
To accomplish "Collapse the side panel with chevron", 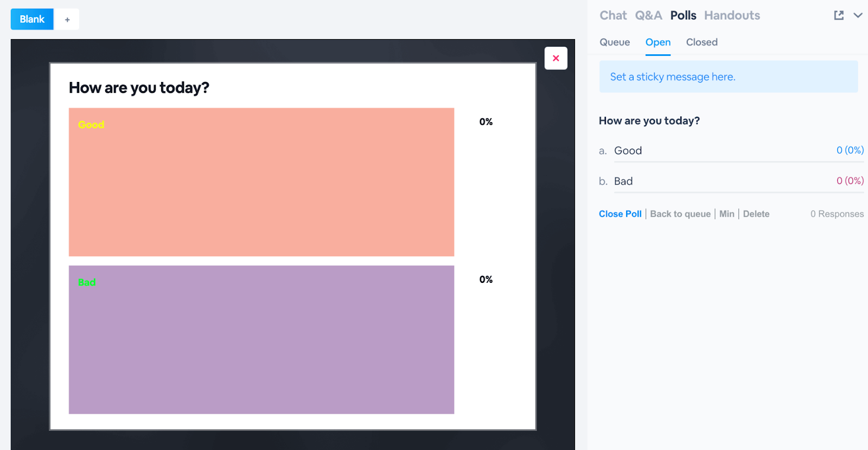I will 858,15.
